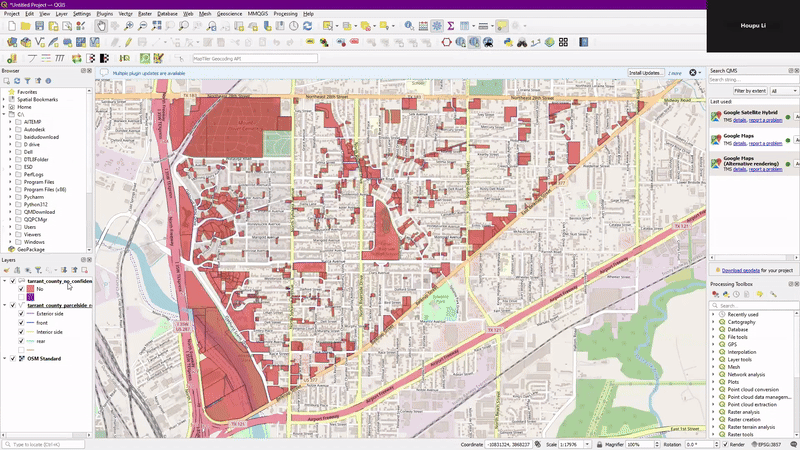
Task: Uncheck the Exterior side legend item
Action: 22,314
